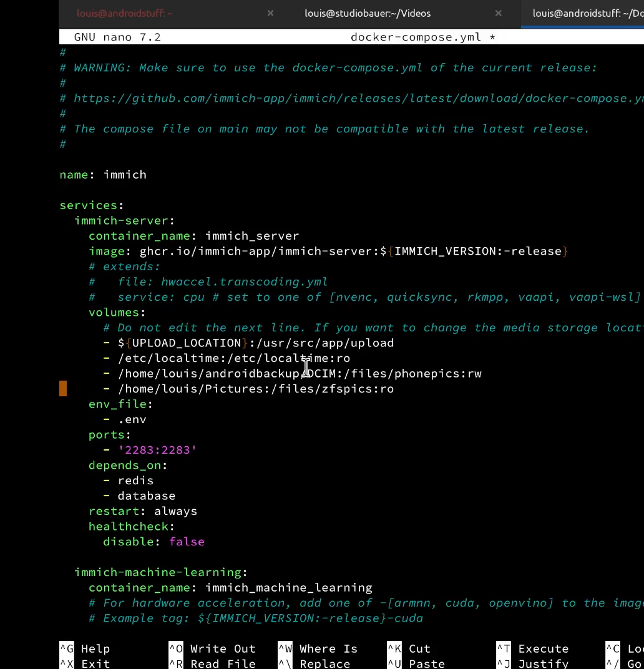Close the louis@androidstuff: ~ tab
644x669 pixels.
270,13
